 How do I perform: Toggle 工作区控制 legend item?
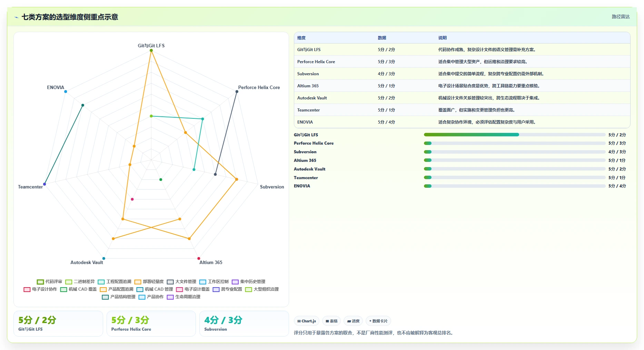click(x=214, y=282)
